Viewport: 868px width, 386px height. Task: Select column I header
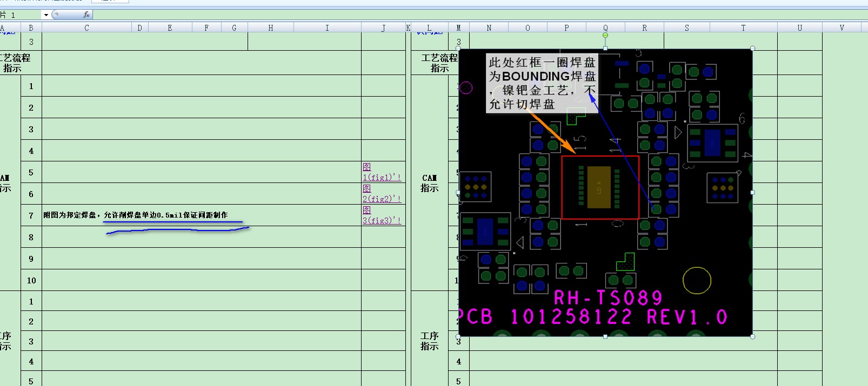point(327,28)
